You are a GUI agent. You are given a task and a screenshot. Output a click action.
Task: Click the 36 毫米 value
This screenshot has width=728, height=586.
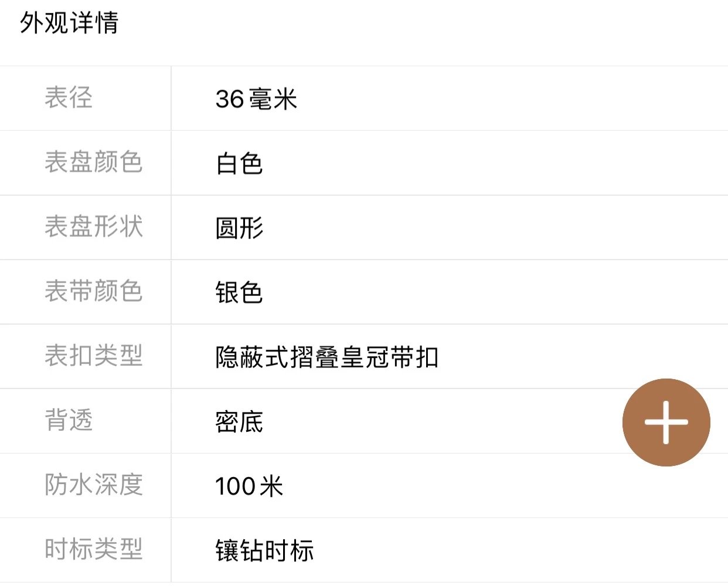click(x=256, y=99)
